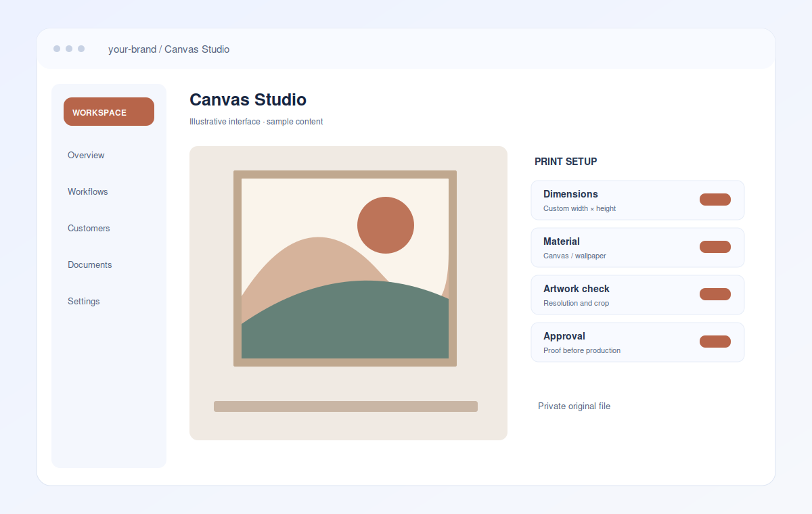Screen dimensions: 812x514
Task: Click the 'PRINT SETUP' heading
Action: (566, 162)
